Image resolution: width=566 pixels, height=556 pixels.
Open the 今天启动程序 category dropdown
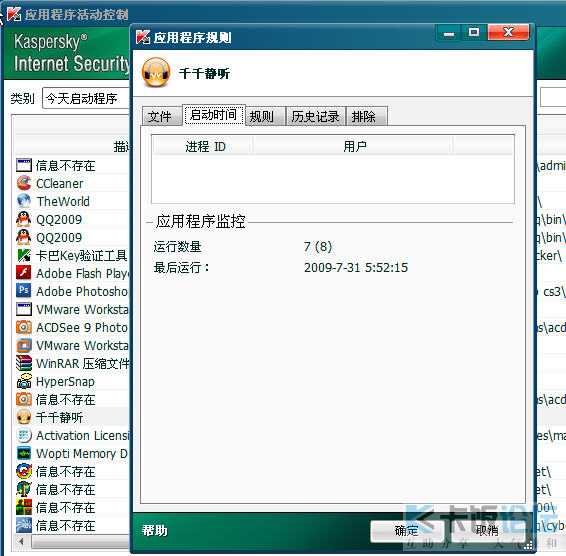click(x=86, y=98)
